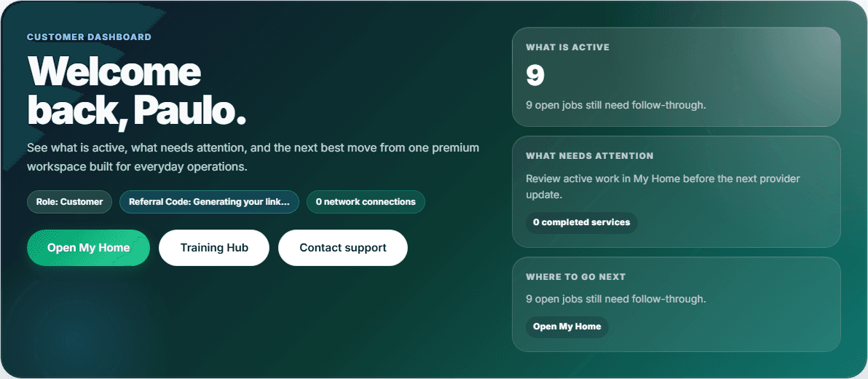The image size is (868, 379).
Task: Click the WHAT IS ACTIVE heading
Action: [567, 47]
